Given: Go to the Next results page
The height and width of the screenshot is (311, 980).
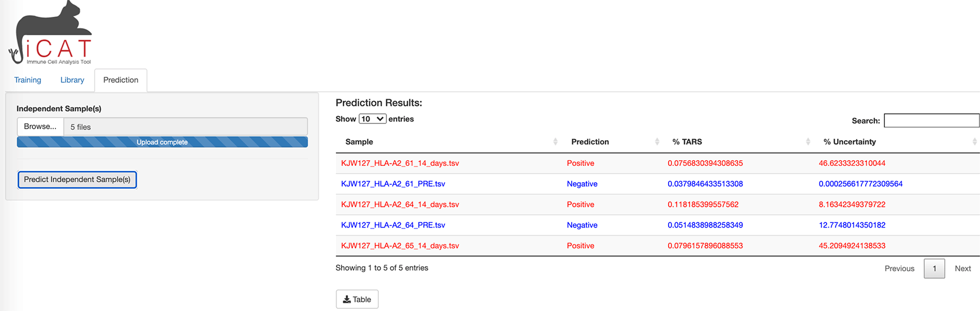Looking at the screenshot, I should point(963,268).
